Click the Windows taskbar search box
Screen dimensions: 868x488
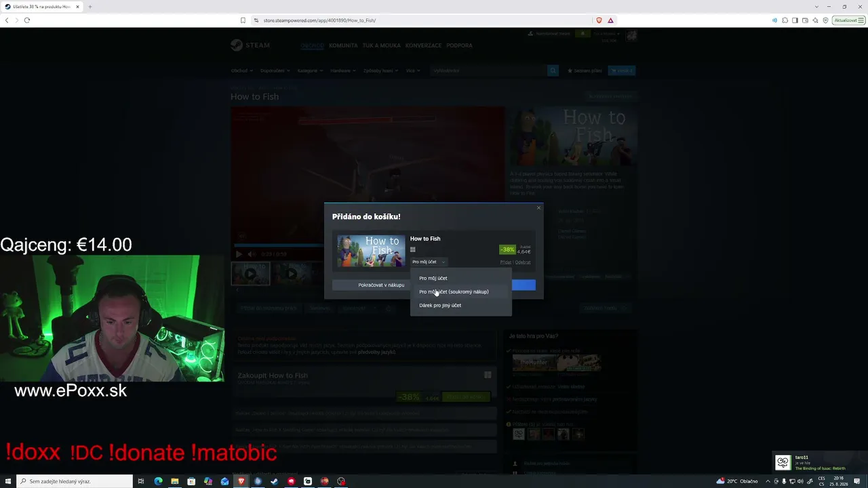tap(75, 481)
